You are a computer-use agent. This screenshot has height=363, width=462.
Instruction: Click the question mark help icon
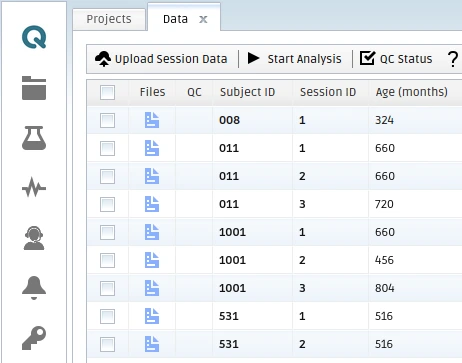point(453,59)
